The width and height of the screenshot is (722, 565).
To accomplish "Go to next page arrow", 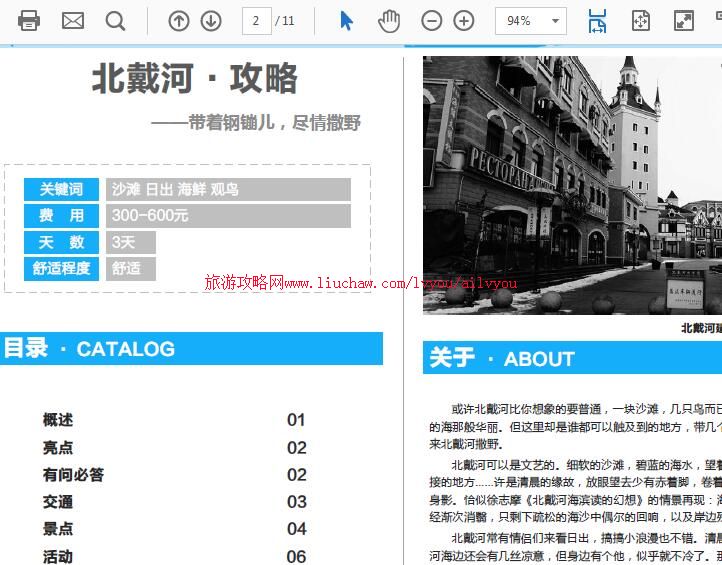I will pyautogui.click(x=211, y=21).
